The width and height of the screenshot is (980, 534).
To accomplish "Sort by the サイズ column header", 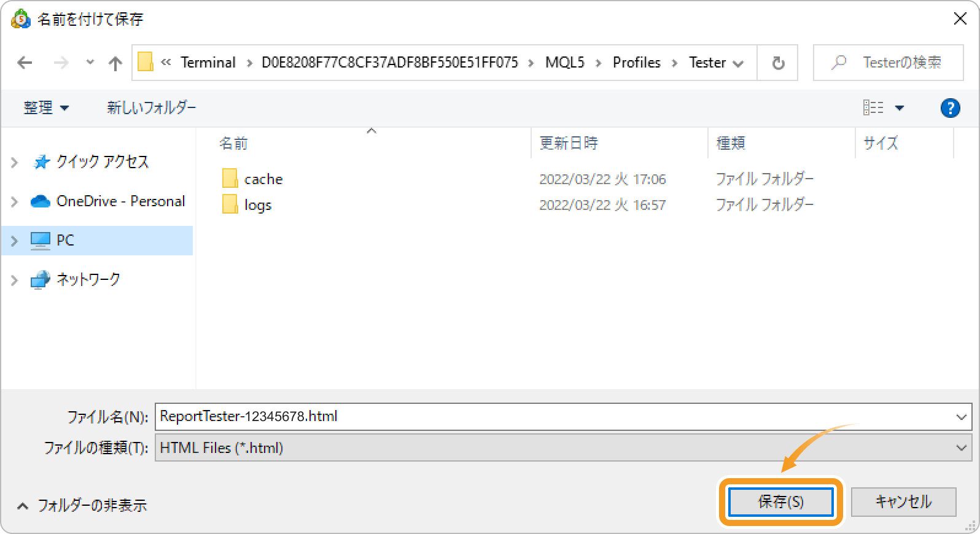I will pos(881,144).
